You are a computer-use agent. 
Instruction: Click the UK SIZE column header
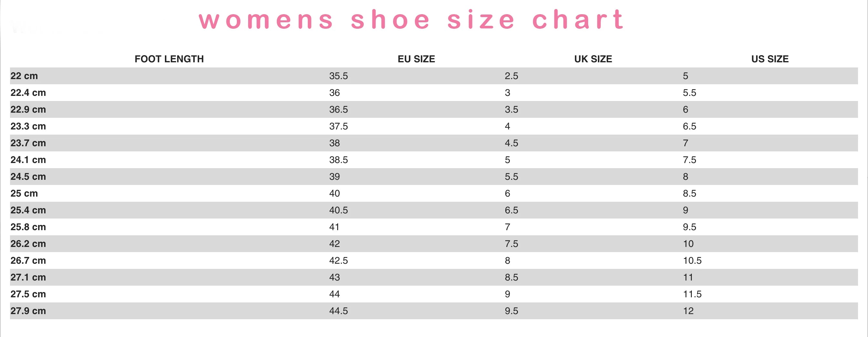tap(593, 59)
